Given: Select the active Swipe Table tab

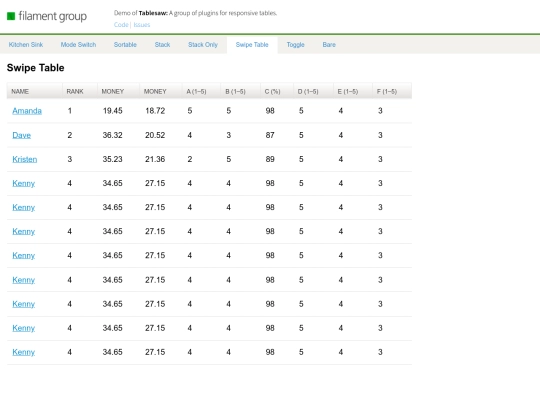Looking at the screenshot, I should [252, 45].
